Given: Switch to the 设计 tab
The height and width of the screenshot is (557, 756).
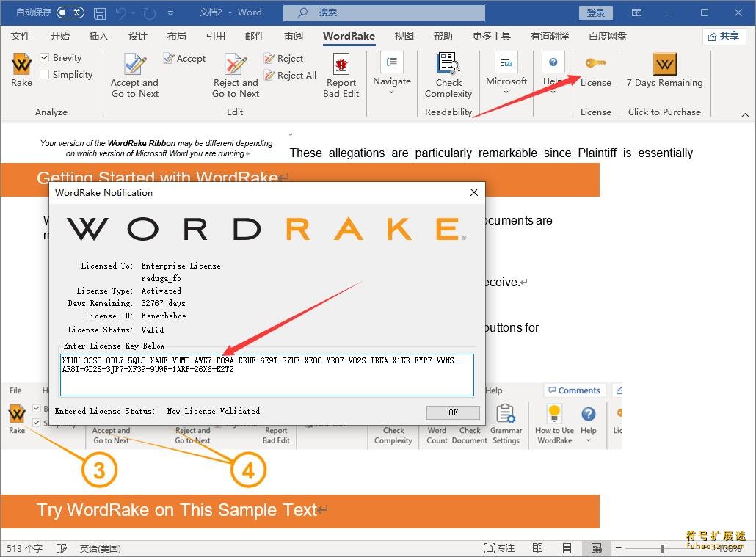Looking at the screenshot, I should pyautogui.click(x=137, y=36).
